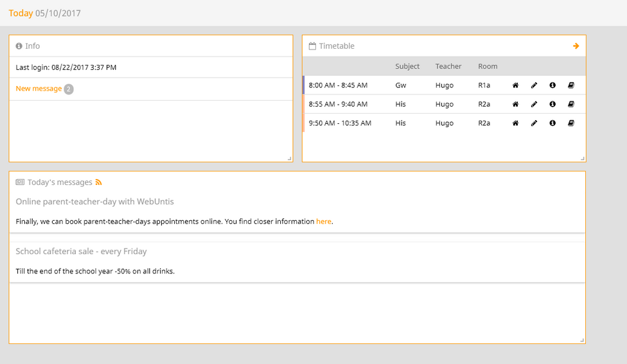Click text about -50% on all drinks
This screenshot has width=627, height=364.
coord(95,271)
